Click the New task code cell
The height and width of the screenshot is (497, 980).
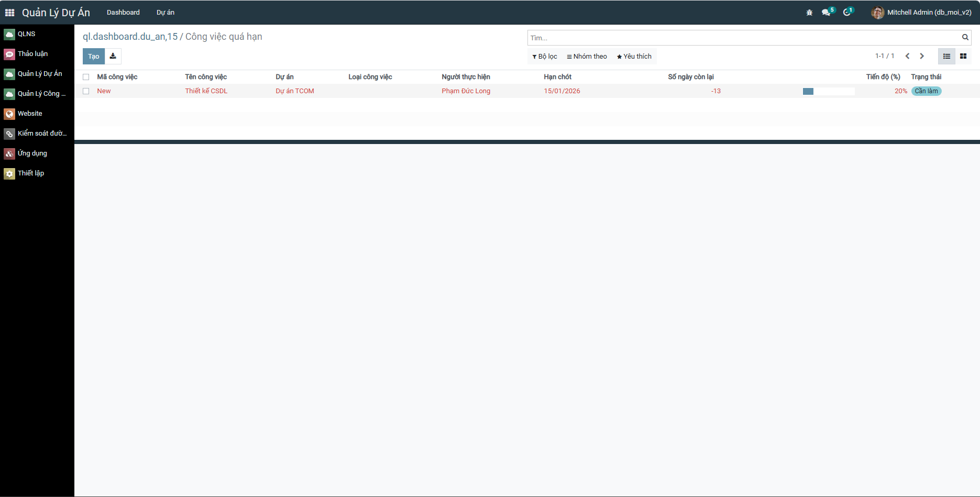(x=104, y=91)
